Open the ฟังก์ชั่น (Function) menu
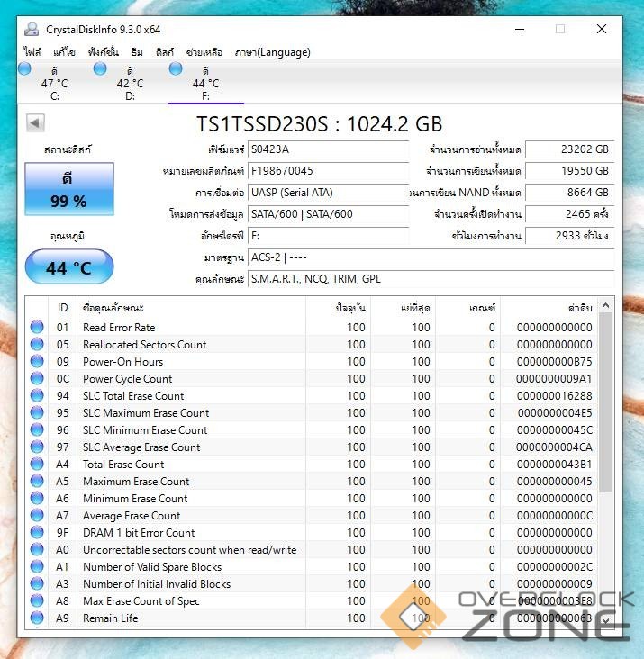The width and height of the screenshot is (644, 659). (104, 52)
